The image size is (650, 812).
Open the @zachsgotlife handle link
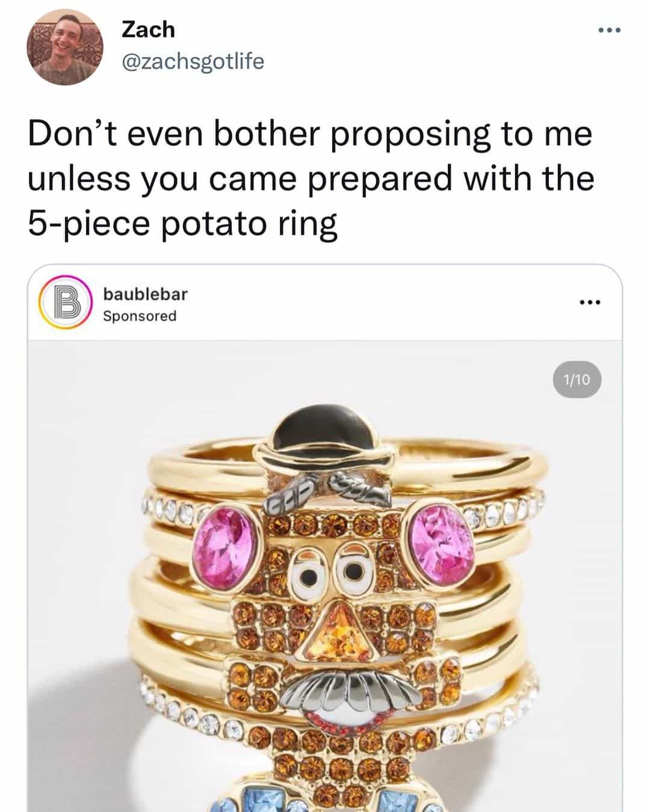pyautogui.click(x=193, y=61)
